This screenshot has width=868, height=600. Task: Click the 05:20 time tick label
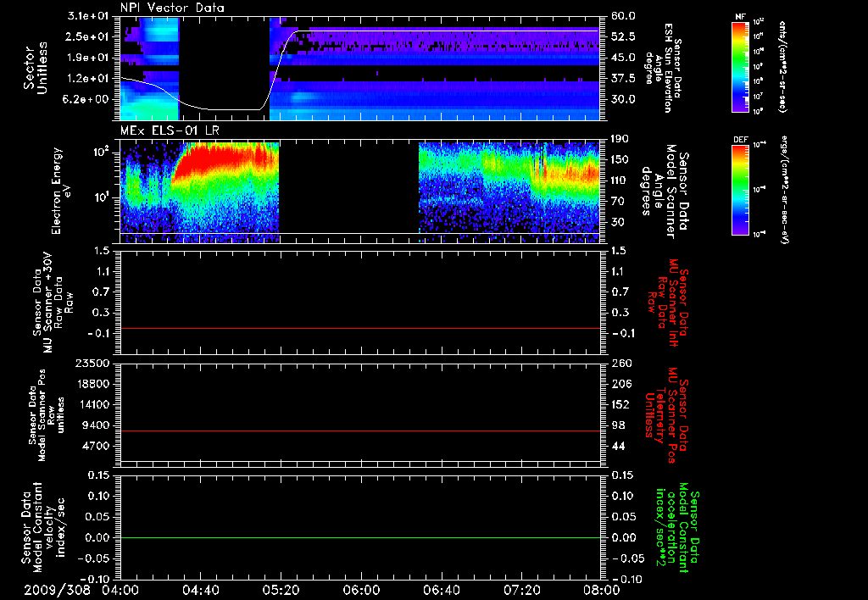coord(281,590)
